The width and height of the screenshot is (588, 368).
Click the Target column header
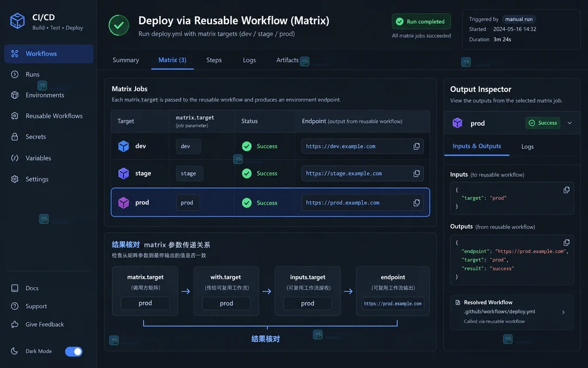(x=126, y=121)
